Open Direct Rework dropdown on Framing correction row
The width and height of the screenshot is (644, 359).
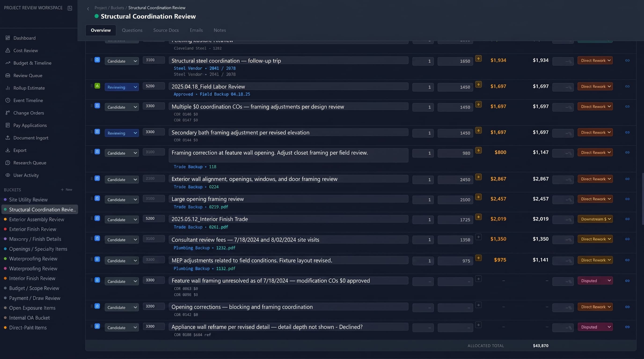[595, 153]
